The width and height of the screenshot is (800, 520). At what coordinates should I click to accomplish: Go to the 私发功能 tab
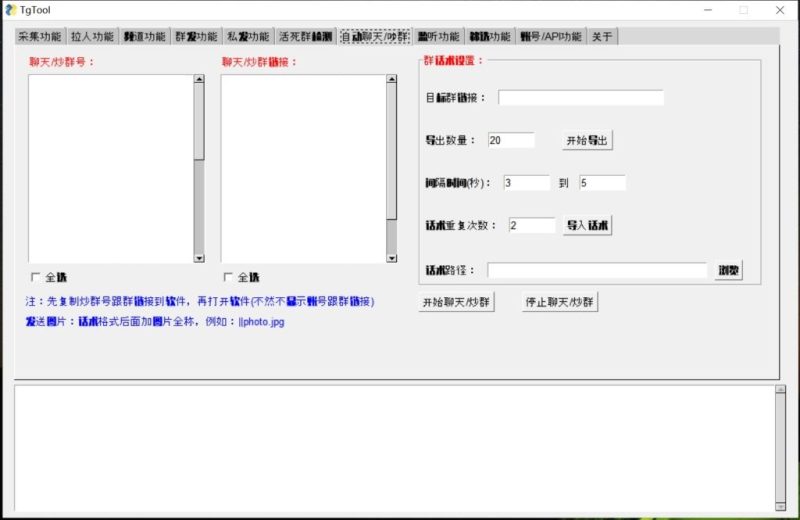click(248, 37)
